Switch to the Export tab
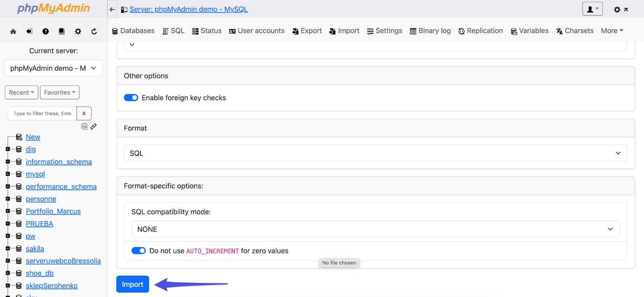The image size is (644, 297). 307,31
